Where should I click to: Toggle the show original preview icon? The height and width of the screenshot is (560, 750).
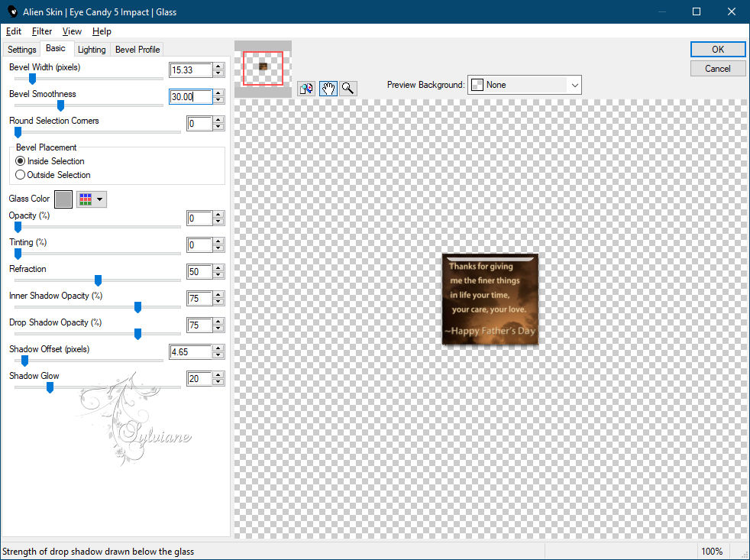coord(306,89)
